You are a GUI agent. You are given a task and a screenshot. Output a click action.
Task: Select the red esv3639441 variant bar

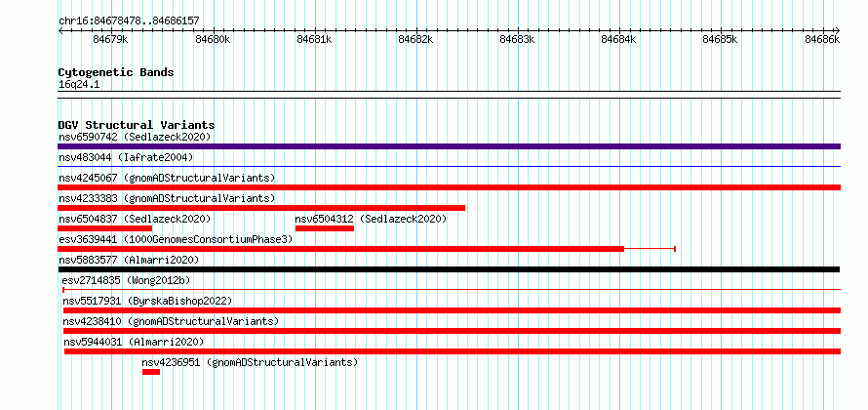coord(341,249)
